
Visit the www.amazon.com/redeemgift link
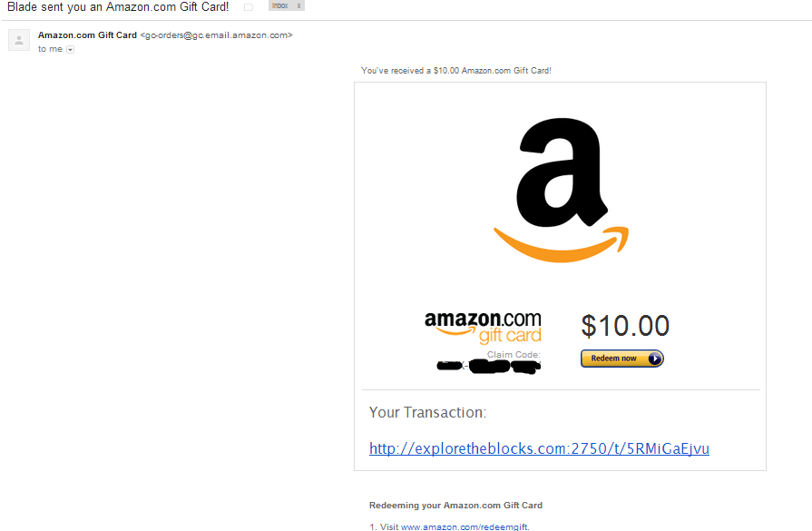tap(465, 526)
